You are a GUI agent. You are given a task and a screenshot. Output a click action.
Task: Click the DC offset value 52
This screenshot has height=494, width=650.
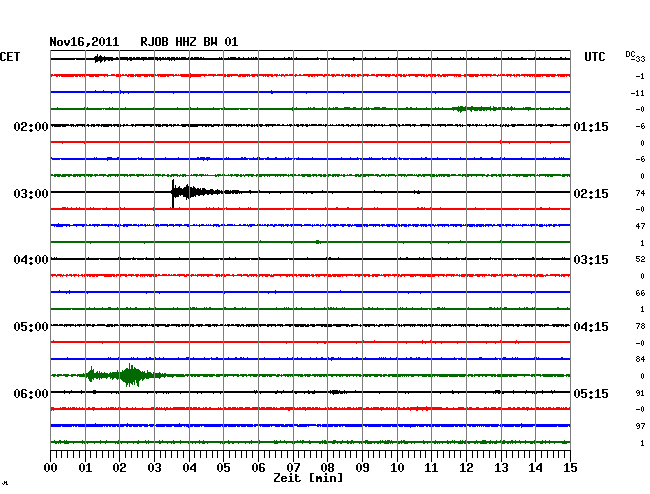click(x=640, y=259)
